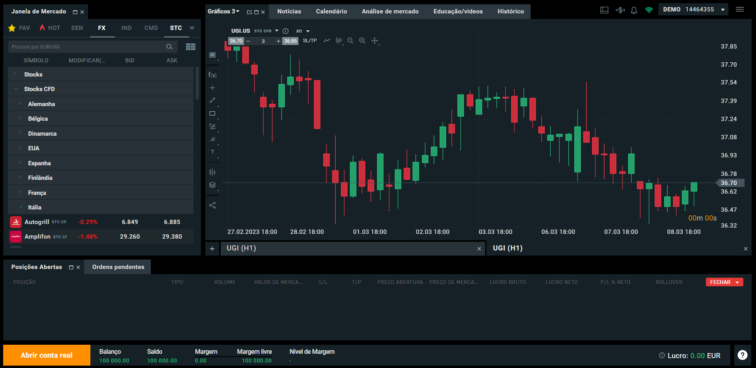Open the H1 timeframe dropdown
The width and height of the screenshot is (756, 368).
(x=303, y=31)
